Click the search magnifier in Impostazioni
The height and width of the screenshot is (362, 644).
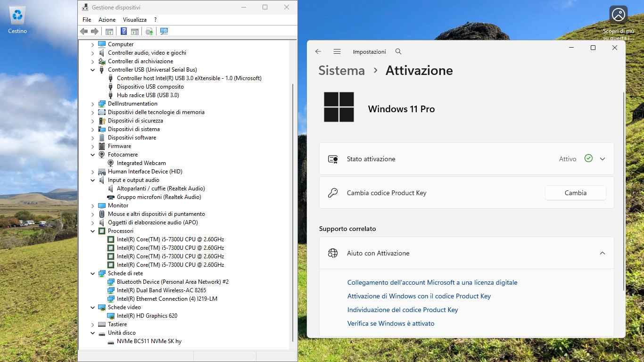pos(398,51)
